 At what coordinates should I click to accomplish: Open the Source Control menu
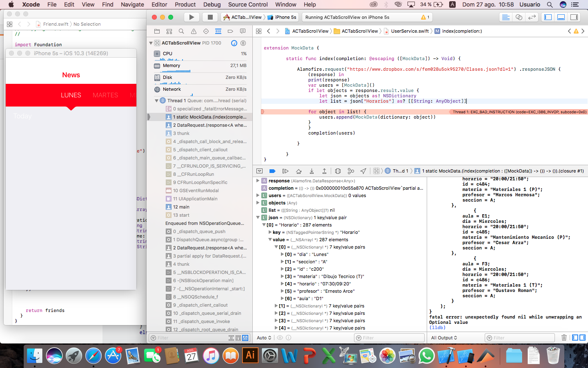coord(248,4)
